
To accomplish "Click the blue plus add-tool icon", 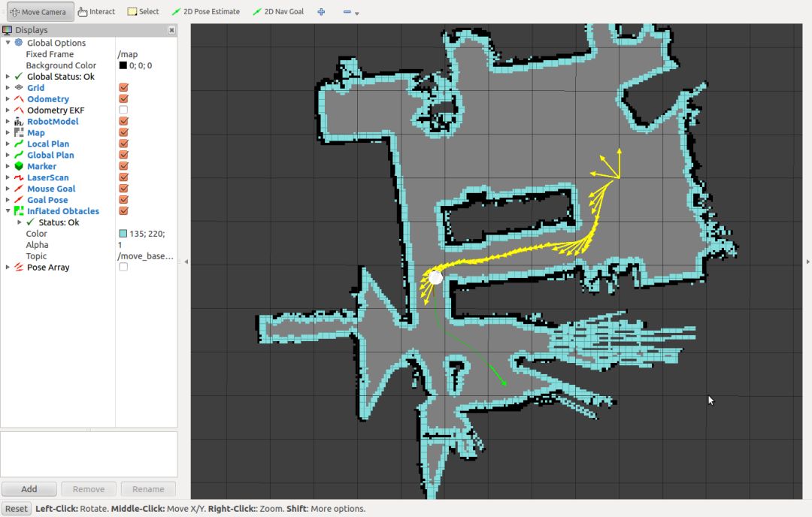I will (321, 12).
